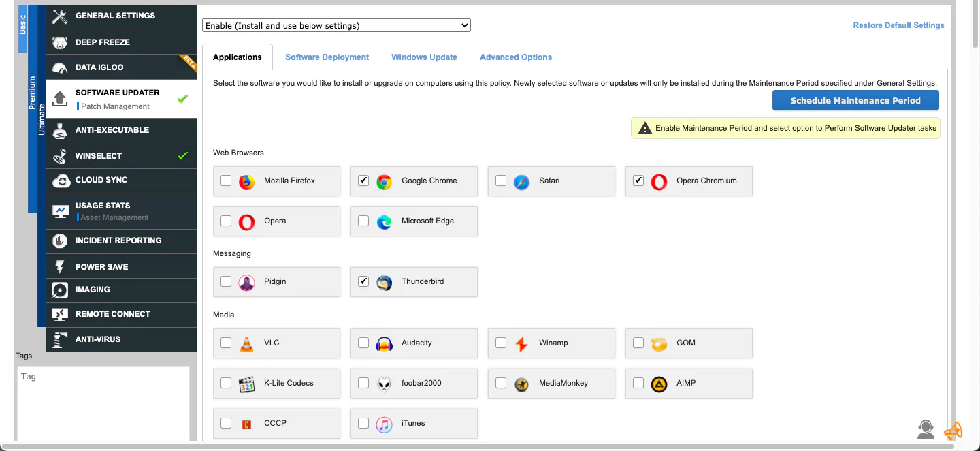Open the Imaging disk icon
The width and height of the screenshot is (980, 451).
point(61,290)
